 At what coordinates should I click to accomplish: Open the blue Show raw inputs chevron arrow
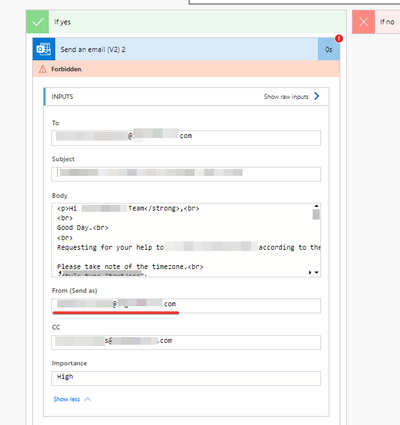[x=317, y=96]
